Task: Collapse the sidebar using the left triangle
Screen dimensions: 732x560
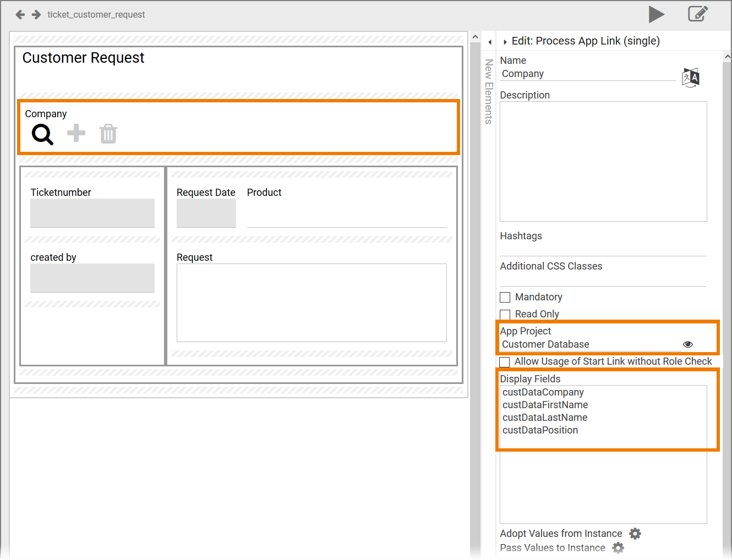Action: tap(490, 42)
